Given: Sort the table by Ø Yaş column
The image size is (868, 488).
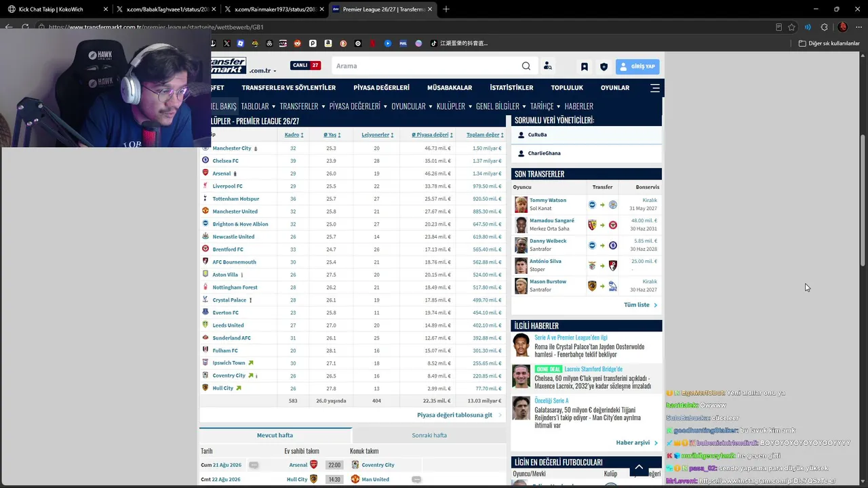Looking at the screenshot, I should click(332, 135).
